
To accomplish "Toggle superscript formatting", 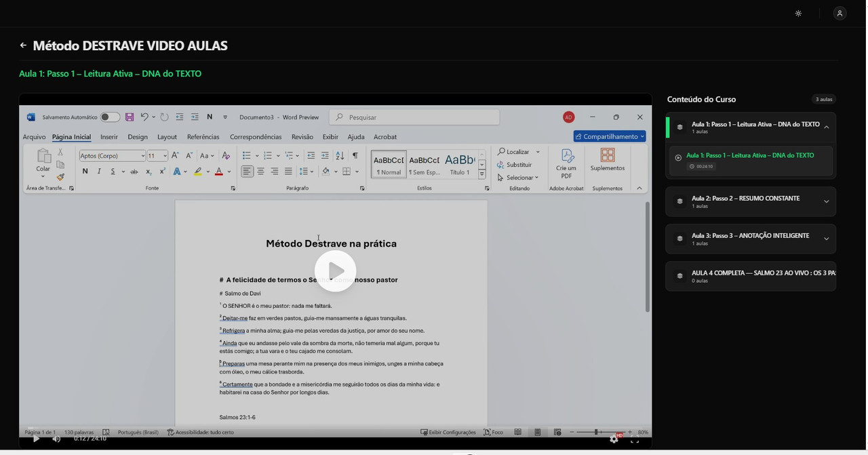I will [x=162, y=172].
